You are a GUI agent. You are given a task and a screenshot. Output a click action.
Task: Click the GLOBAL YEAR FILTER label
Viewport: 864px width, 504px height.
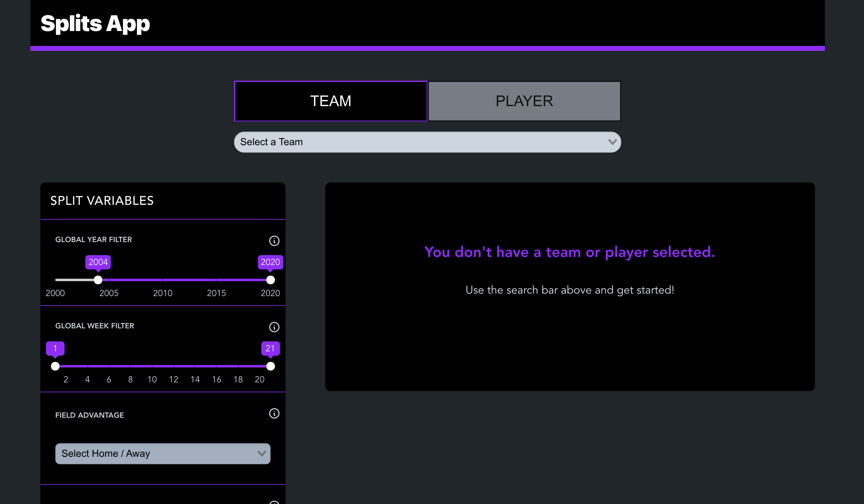pyautogui.click(x=94, y=239)
